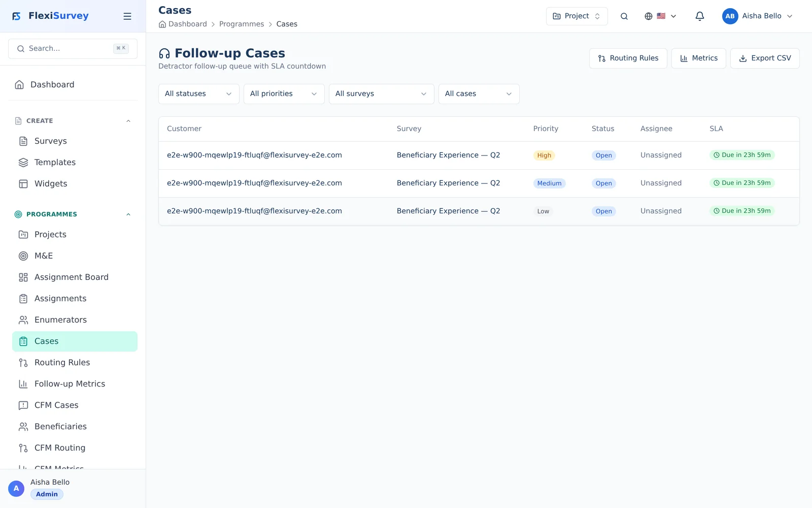Open the Project selector dropdown
Viewport: 812px width, 508px height.
pyautogui.click(x=577, y=16)
